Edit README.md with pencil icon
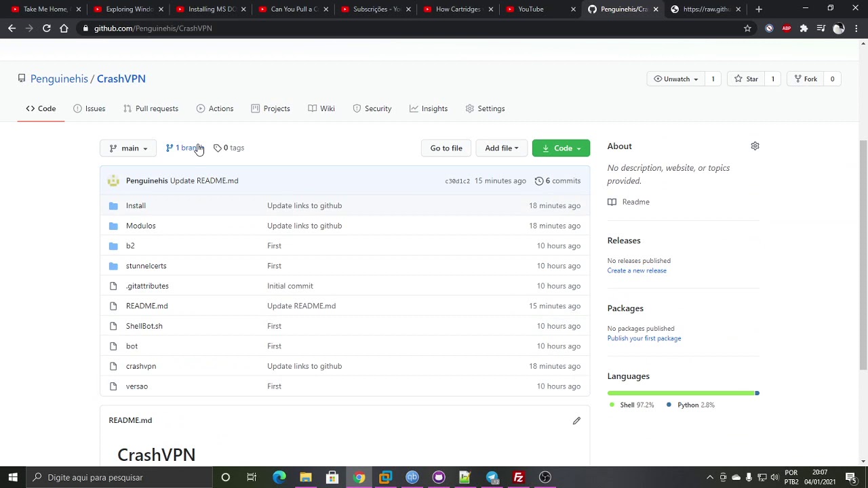 (576, 420)
